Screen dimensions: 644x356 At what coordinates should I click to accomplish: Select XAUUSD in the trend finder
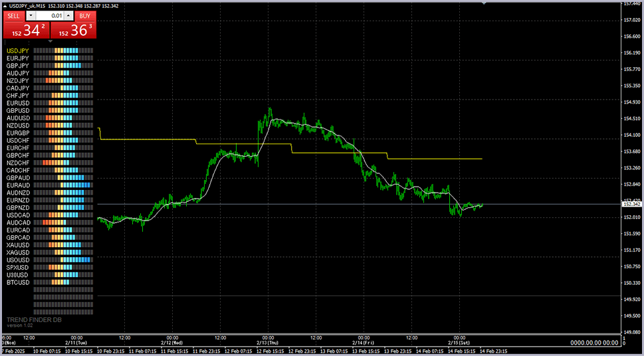(18, 245)
